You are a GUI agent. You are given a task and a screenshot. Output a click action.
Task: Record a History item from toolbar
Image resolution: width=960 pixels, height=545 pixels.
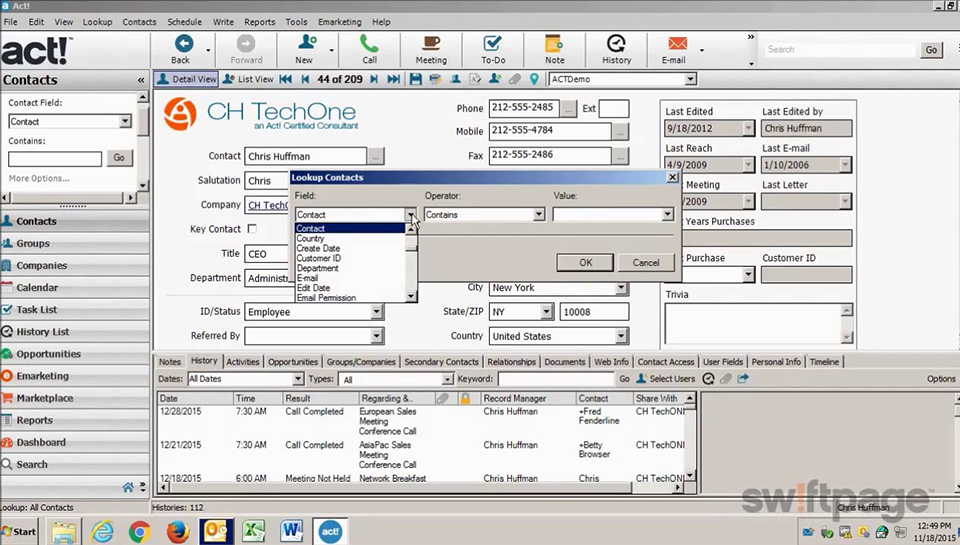coord(616,49)
